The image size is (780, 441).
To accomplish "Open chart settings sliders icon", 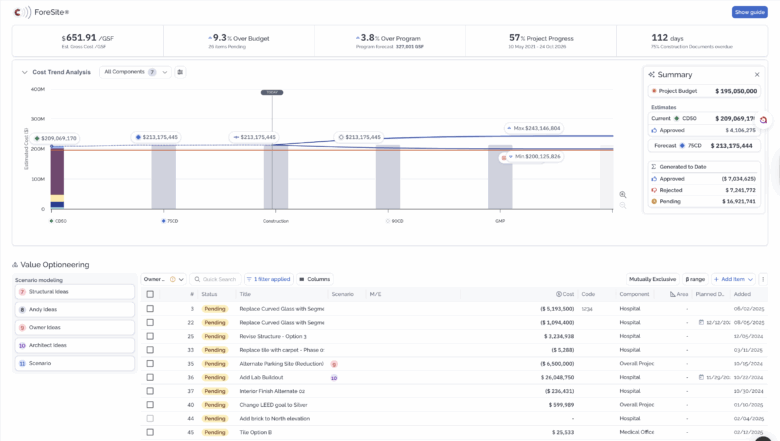I will pyautogui.click(x=181, y=72).
